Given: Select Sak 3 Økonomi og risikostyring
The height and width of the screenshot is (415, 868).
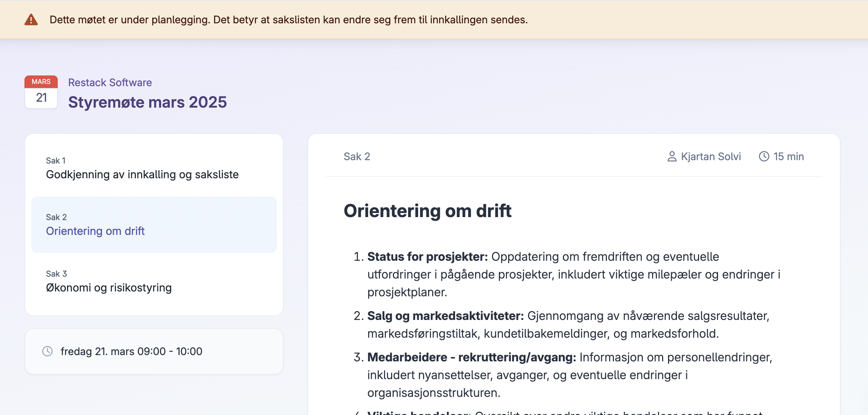Looking at the screenshot, I should pos(154,281).
